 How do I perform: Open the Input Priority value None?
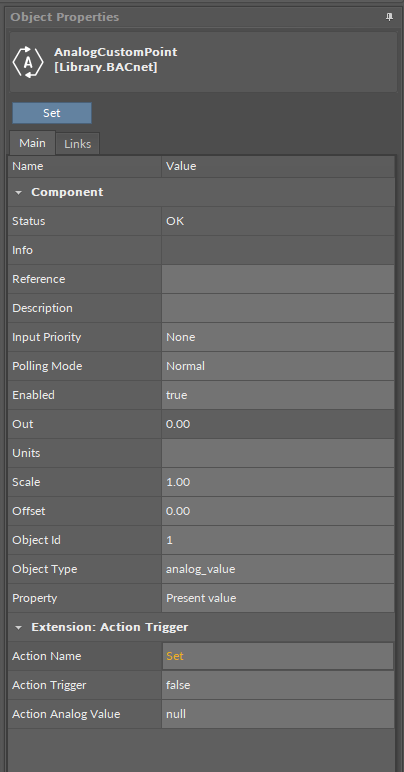[278, 337]
